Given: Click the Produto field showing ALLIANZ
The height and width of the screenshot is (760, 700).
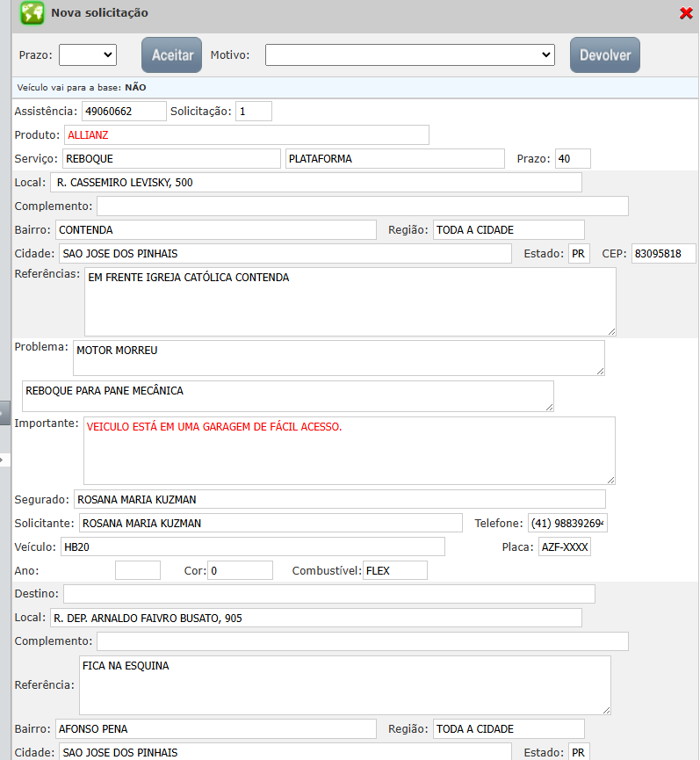Looking at the screenshot, I should [x=246, y=134].
